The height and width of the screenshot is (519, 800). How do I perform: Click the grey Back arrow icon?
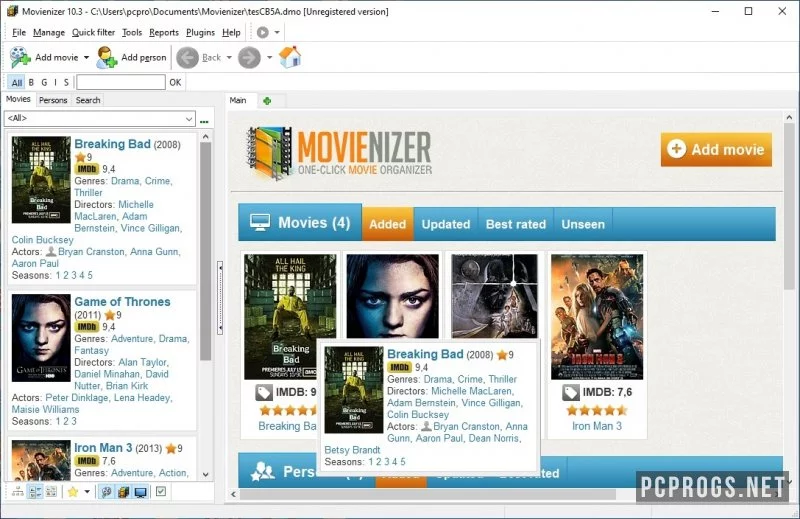(187, 58)
